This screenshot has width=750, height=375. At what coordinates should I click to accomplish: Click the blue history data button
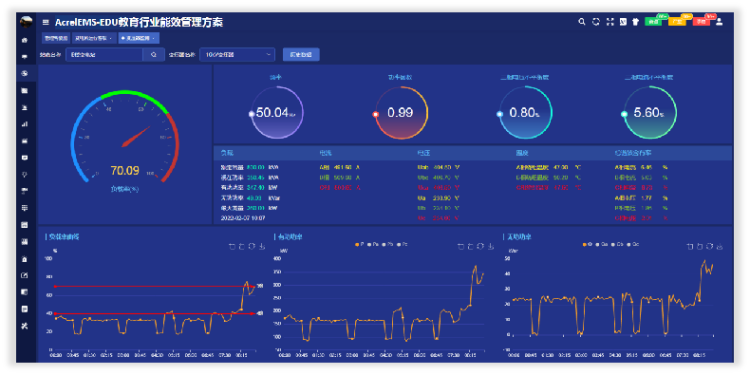coord(301,55)
